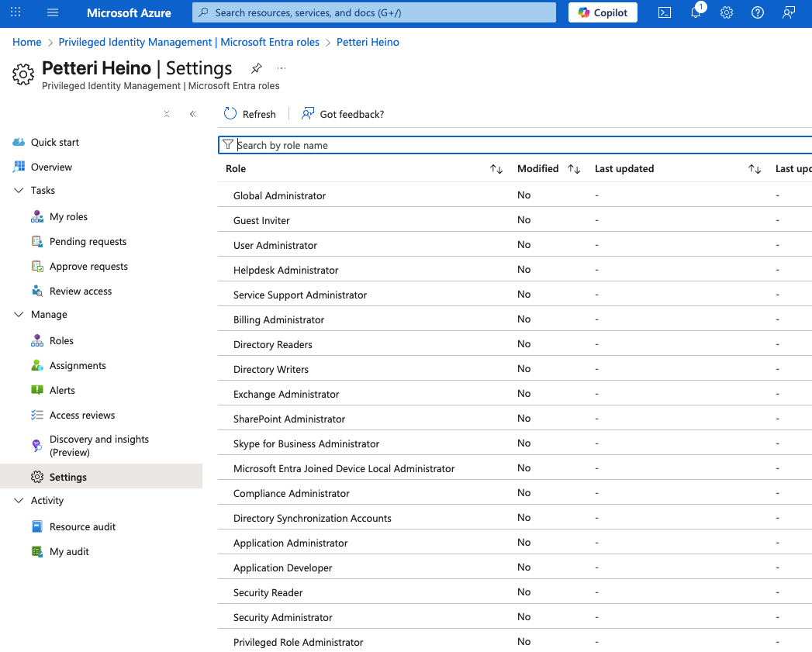This screenshot has width=812, height=652.
Task: Click the Refresh toolbar button
Action: (250, 114)
